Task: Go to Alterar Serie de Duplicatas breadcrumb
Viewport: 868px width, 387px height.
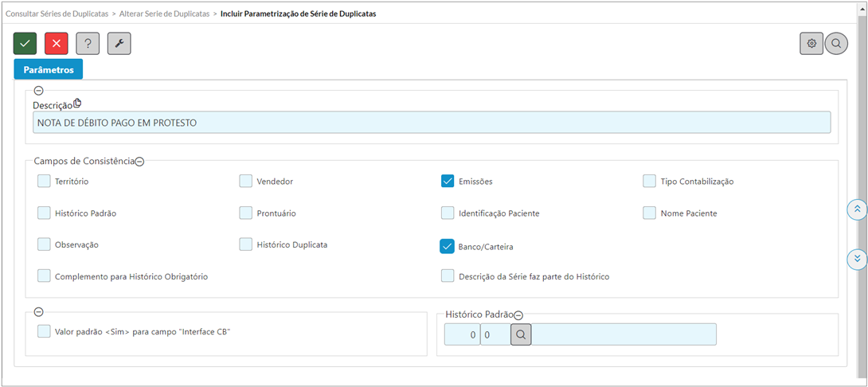Action: click(x=164, y=14)
